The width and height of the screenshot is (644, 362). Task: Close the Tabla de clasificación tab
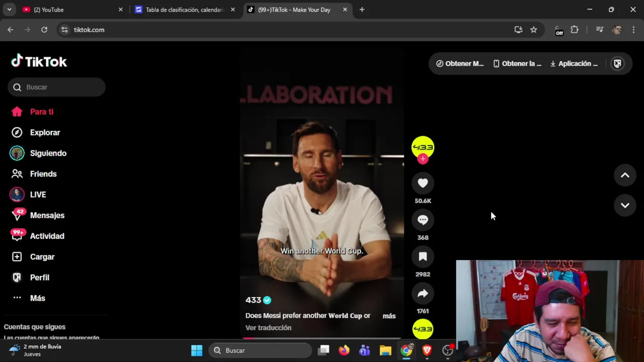pos(232,10)
